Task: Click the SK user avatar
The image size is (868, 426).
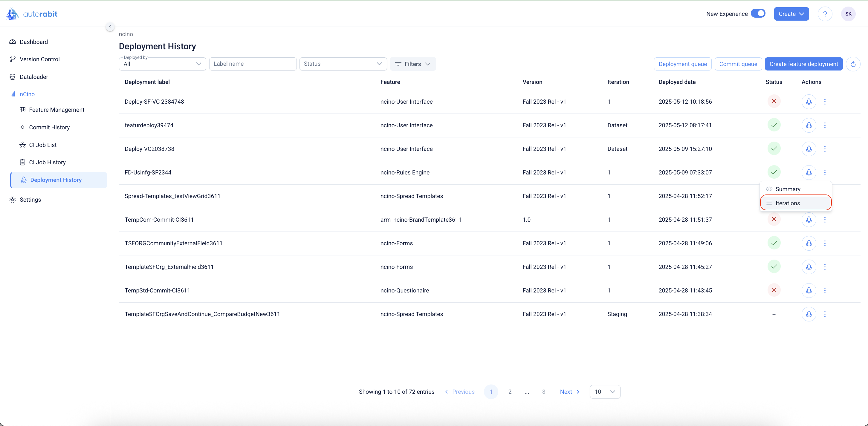Action: click(848, 14)
